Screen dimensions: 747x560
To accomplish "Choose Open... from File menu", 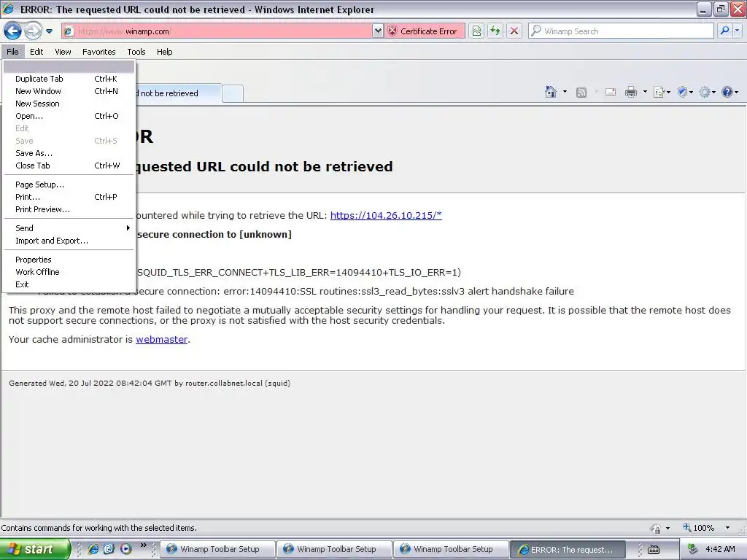I will pyautogui.click(x=68, y=116).
